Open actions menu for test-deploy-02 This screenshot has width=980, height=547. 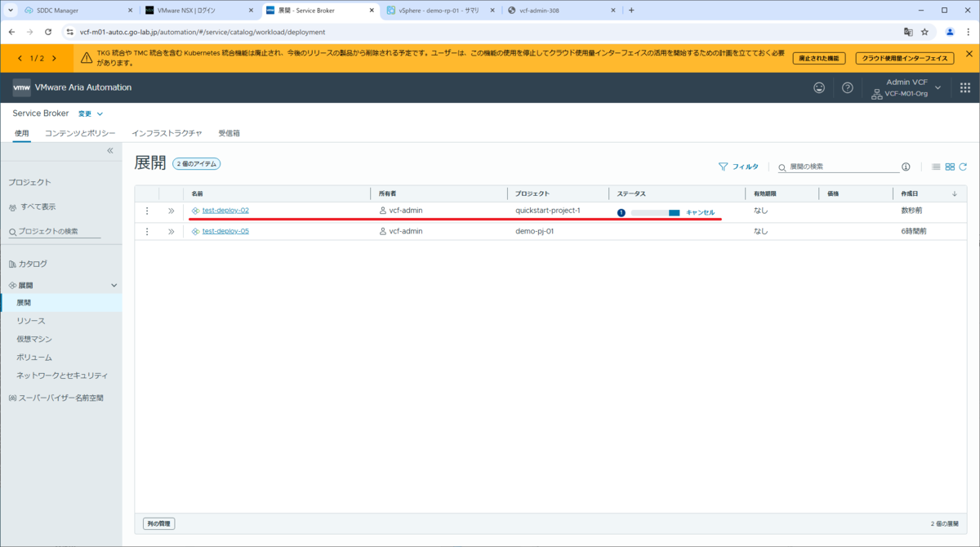pos(147,211)
